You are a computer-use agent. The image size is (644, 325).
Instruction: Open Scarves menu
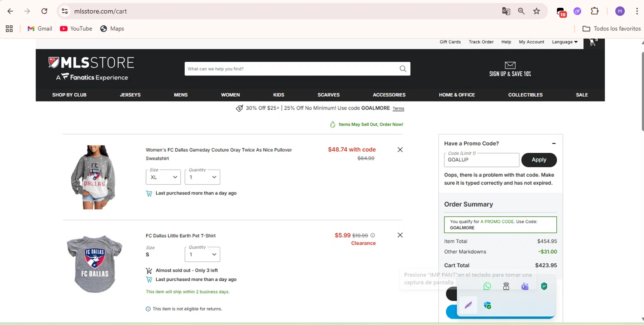tap(328, 95)
